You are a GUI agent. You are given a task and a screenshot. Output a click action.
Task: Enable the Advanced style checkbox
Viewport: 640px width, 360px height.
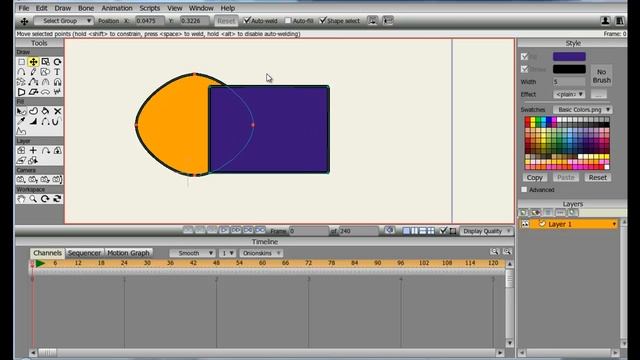coord(524,190)
